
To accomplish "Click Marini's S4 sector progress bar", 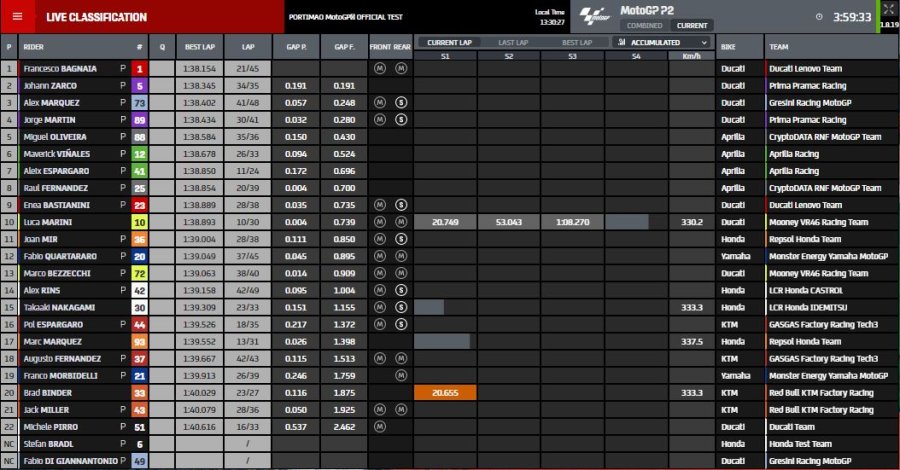I will (627, 222).
